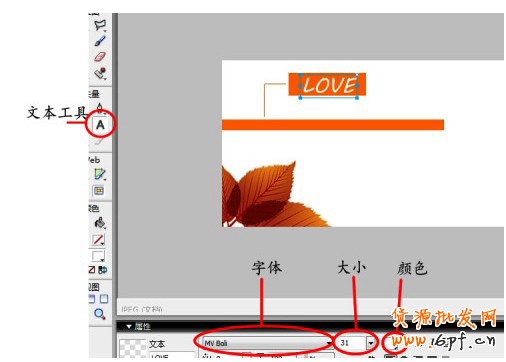Open the fill color box
506x362 pixels.
coord(98,256)
